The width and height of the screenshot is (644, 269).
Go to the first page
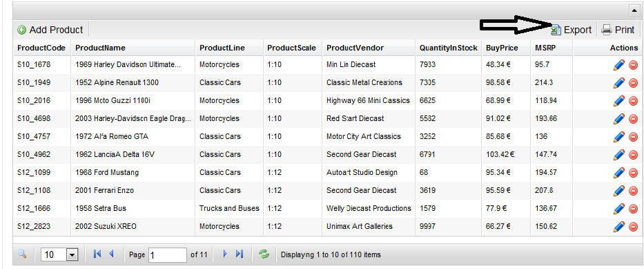point(97,254)
